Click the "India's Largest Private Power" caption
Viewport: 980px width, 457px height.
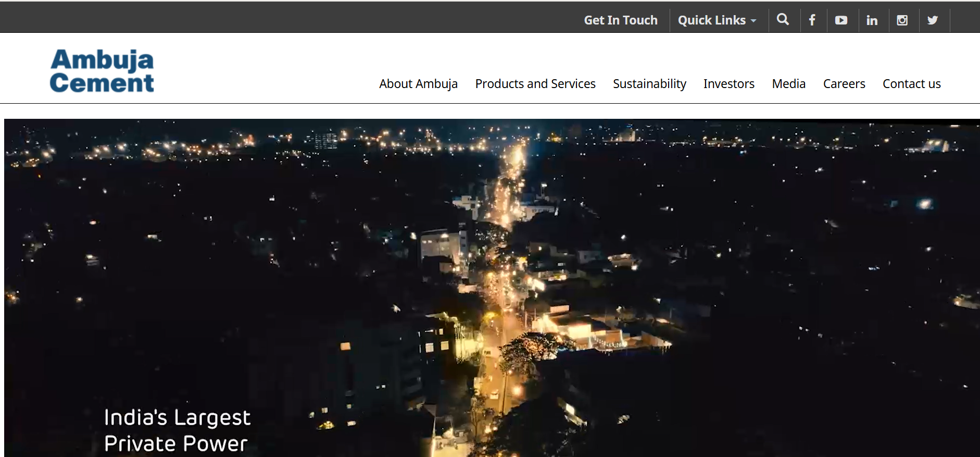(177, 430)
